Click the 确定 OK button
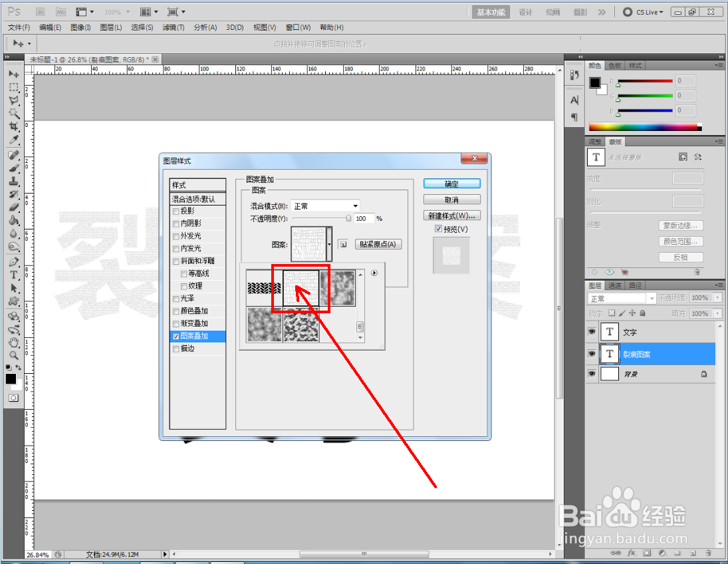The width and height of the screenshot is (728, 564). [x=451, y=183]
